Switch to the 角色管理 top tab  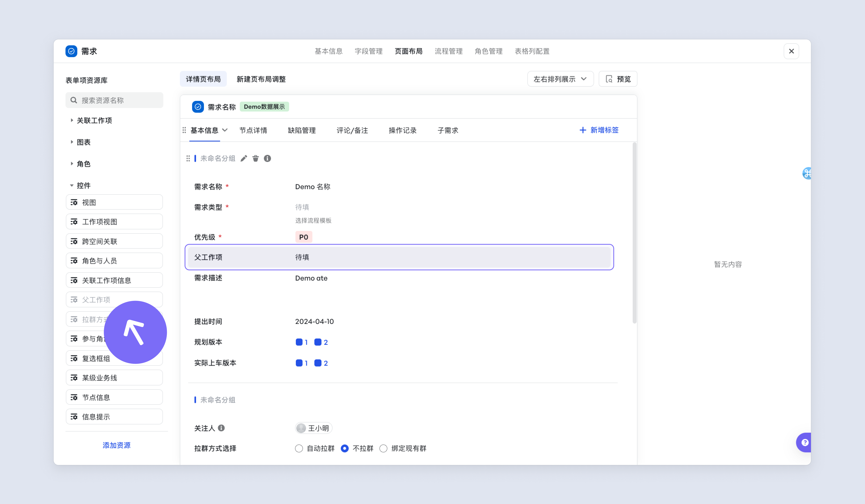(489, 51)
